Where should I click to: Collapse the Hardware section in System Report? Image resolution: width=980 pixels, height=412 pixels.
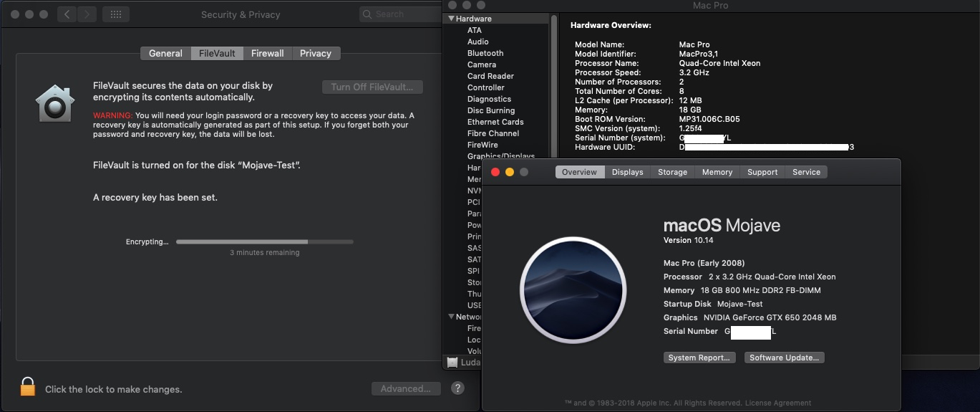tap(451, 19)
